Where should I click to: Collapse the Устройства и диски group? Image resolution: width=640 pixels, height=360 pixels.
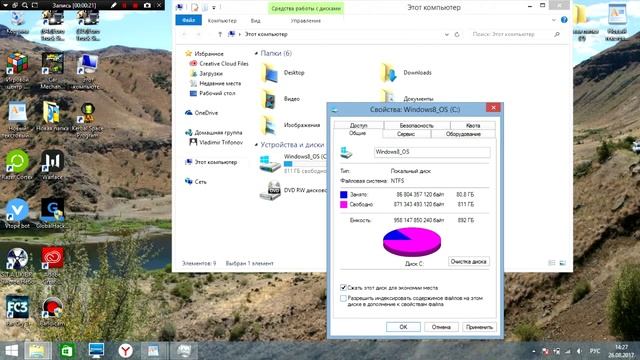(x=256, y=145)
